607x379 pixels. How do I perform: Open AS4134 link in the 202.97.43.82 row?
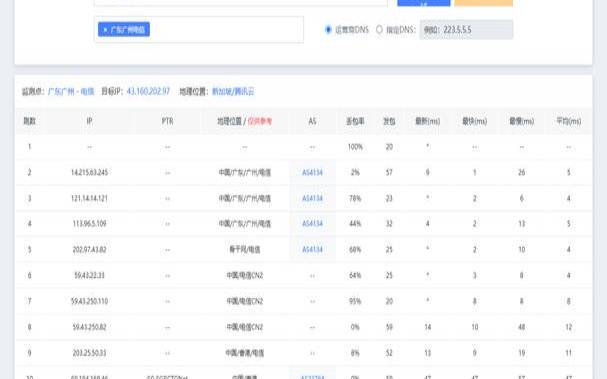coord(312,250)
